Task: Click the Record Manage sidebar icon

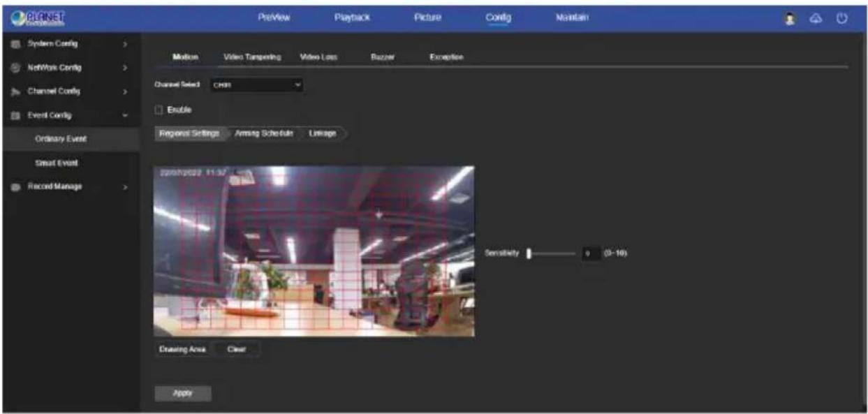Action: click(15, 186)
